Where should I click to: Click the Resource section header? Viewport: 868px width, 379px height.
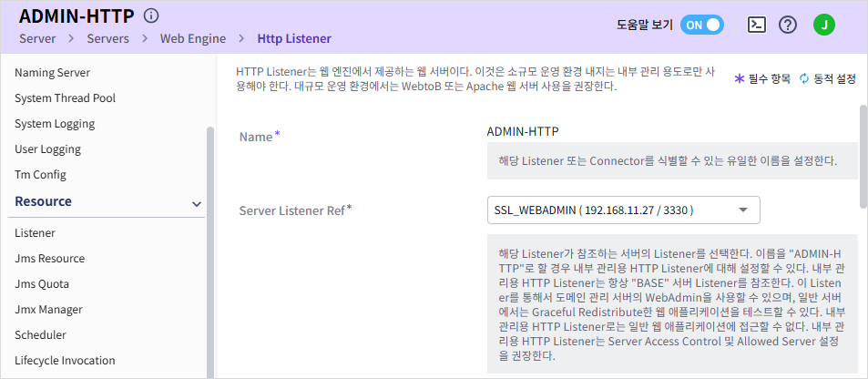point(107,201)
